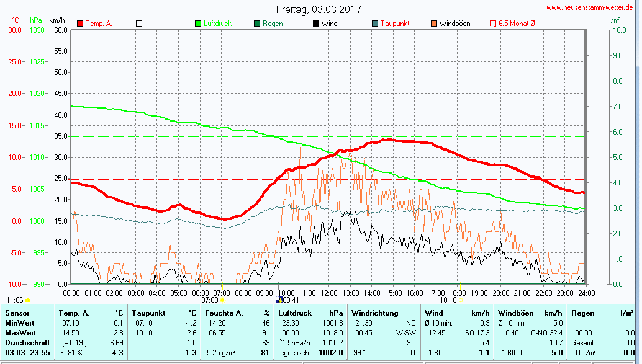Click the sunset marker at 18:10
Viewport: 642px width, 364px height.
461,300
